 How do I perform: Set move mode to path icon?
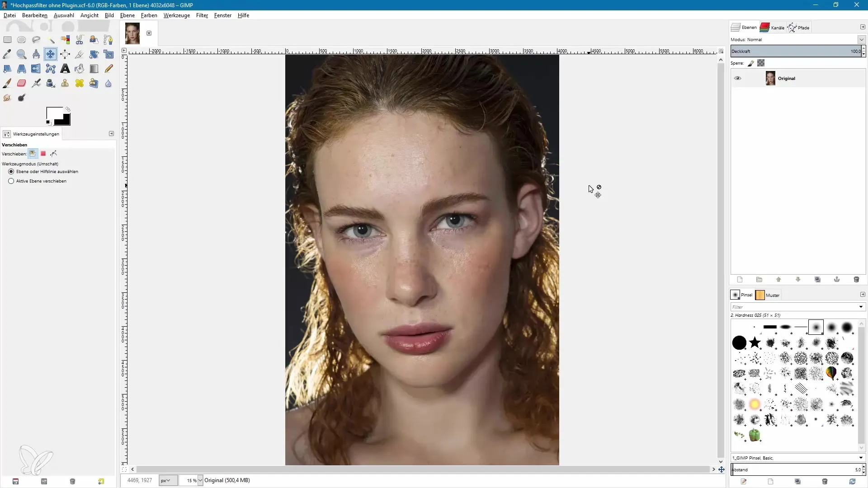(x=54, y=154)
